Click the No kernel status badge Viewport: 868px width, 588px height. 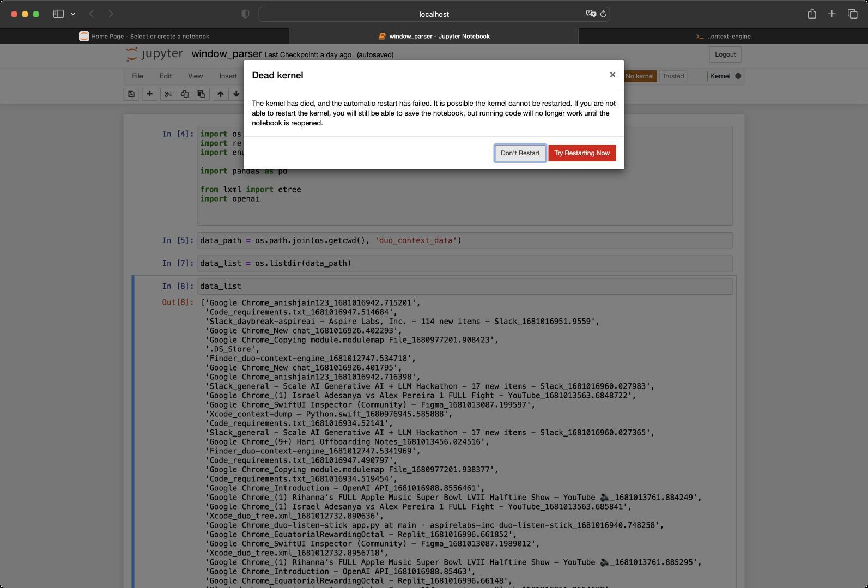[639, 76]
